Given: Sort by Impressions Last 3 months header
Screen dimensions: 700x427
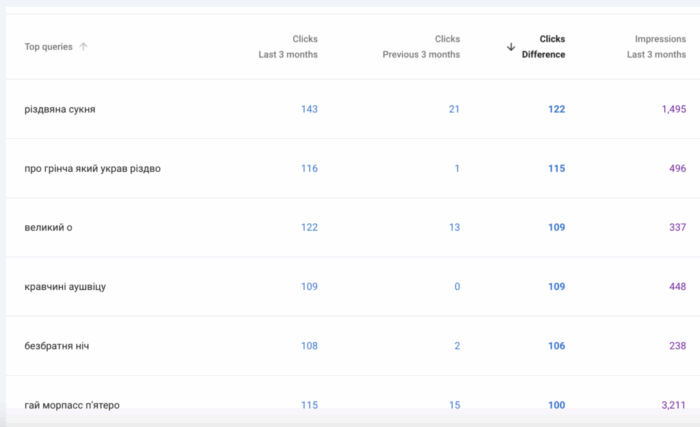Looking at the screenshot, I should [x=656, y=47].
